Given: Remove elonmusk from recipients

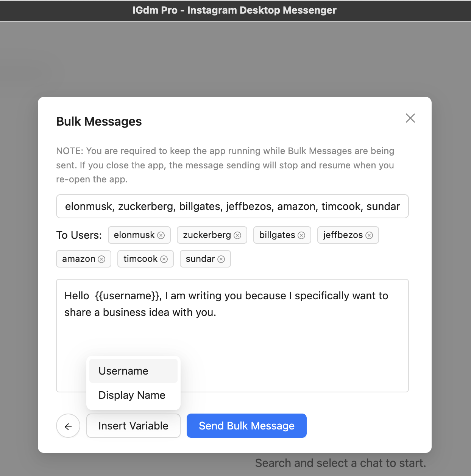Looking at the screenshot, I should tap(161, 235).
